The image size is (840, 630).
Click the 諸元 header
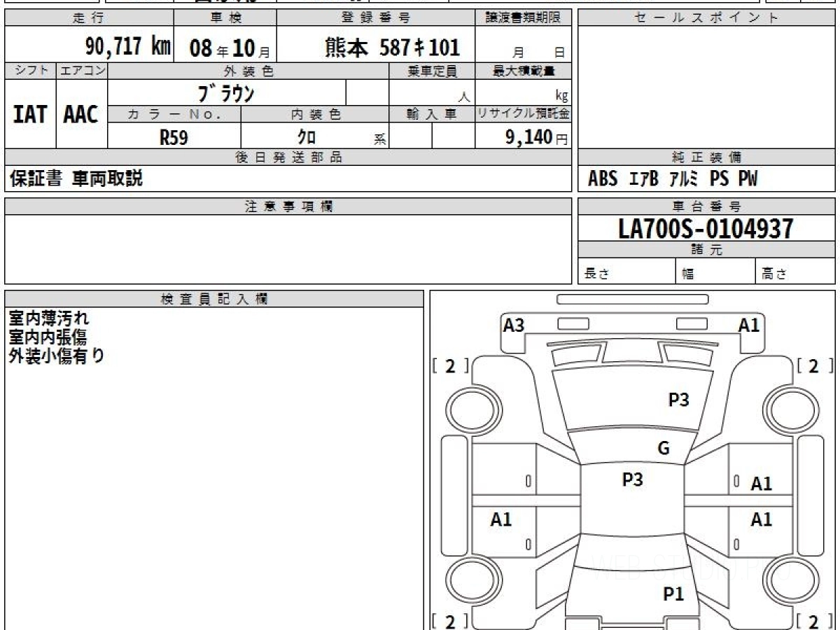(706, 250)
